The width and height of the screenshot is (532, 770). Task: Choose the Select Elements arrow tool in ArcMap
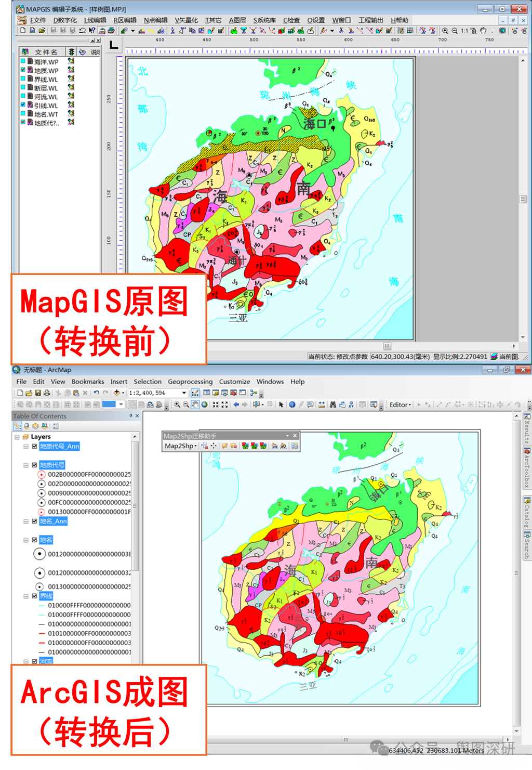[281, 404]
